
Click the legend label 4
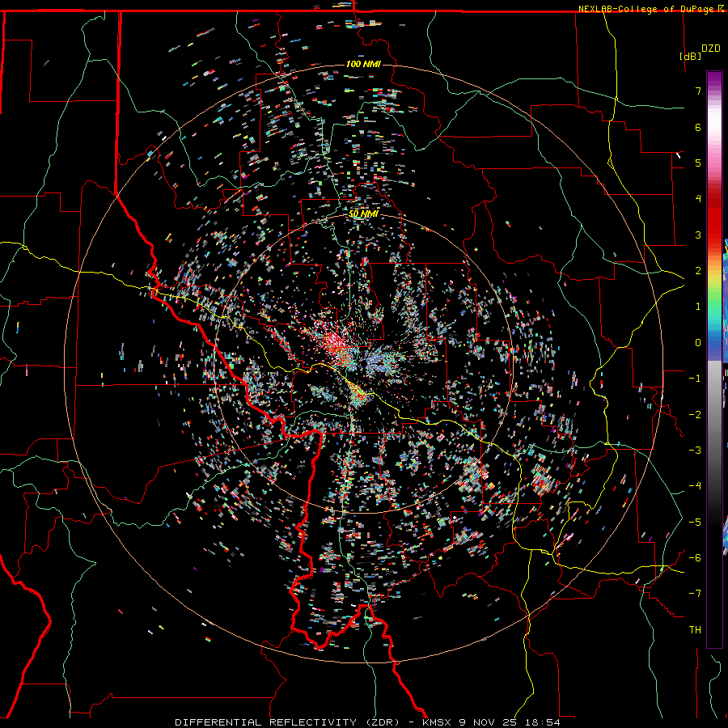(x=698, y=199)
